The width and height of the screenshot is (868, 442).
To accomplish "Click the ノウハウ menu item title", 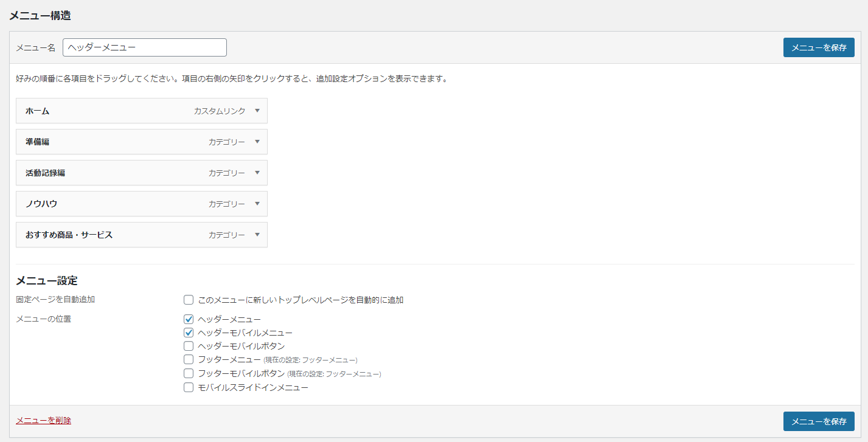I will (41, 204).
